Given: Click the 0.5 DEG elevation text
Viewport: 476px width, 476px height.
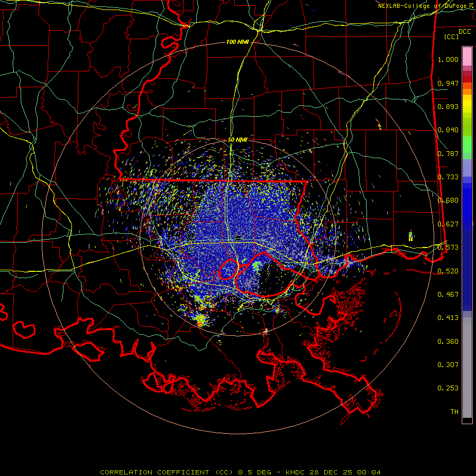Looking at the screenshot, I should pyautogui.click(x=254, y=472).
